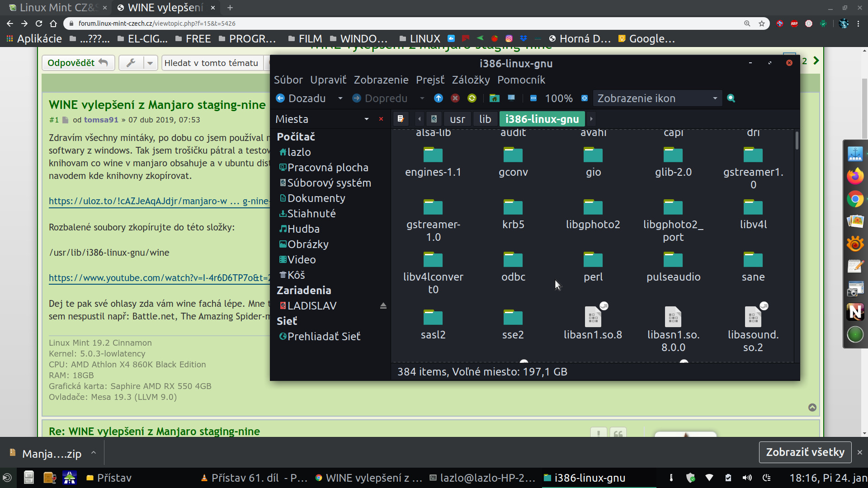The height and width of the screenshot is (488, 868).
Task: Click the lib breadcrumb segment
Action: [x=485, y=119]
